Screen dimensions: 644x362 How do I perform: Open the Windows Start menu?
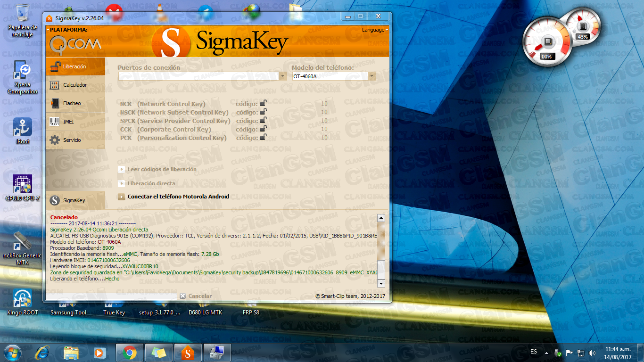12,353
